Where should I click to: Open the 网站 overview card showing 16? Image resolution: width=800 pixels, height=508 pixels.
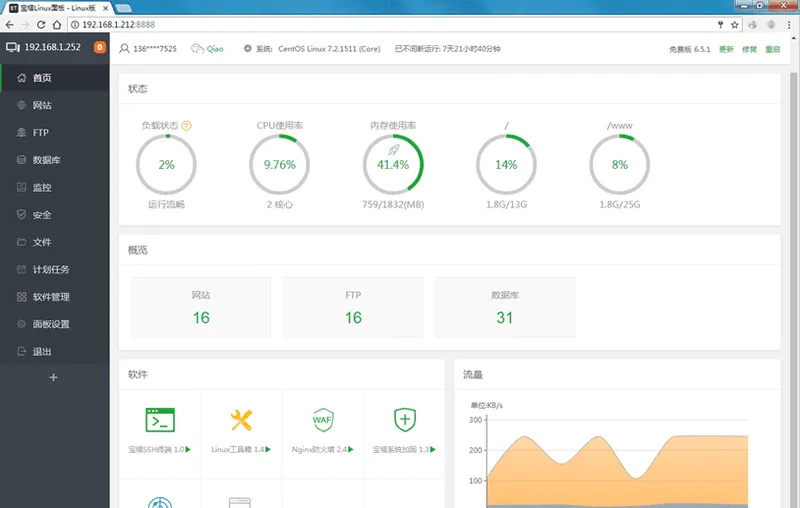pyautogui.click(x=201, y=308)
